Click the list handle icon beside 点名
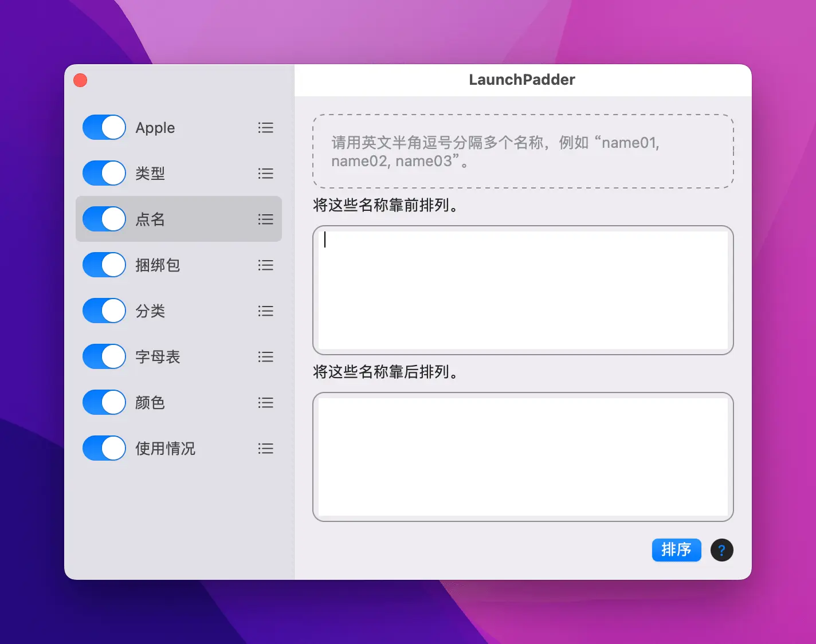 click(265, 219)
